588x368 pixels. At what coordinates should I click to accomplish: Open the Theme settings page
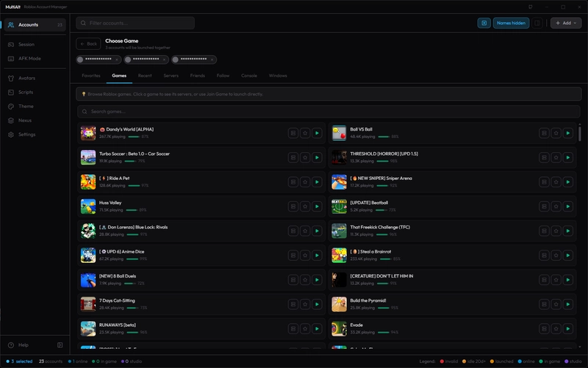[x=35, y=107]
